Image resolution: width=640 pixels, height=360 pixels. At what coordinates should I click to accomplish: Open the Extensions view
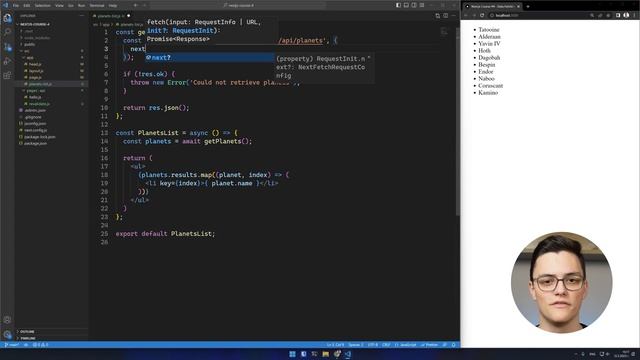pos(7,76)
